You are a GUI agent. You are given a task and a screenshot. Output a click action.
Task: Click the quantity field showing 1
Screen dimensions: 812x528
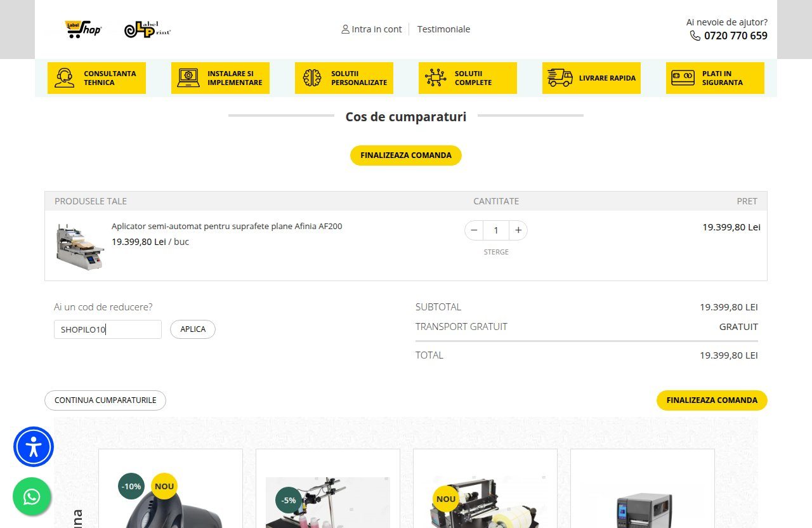click(x=496, y=230)
